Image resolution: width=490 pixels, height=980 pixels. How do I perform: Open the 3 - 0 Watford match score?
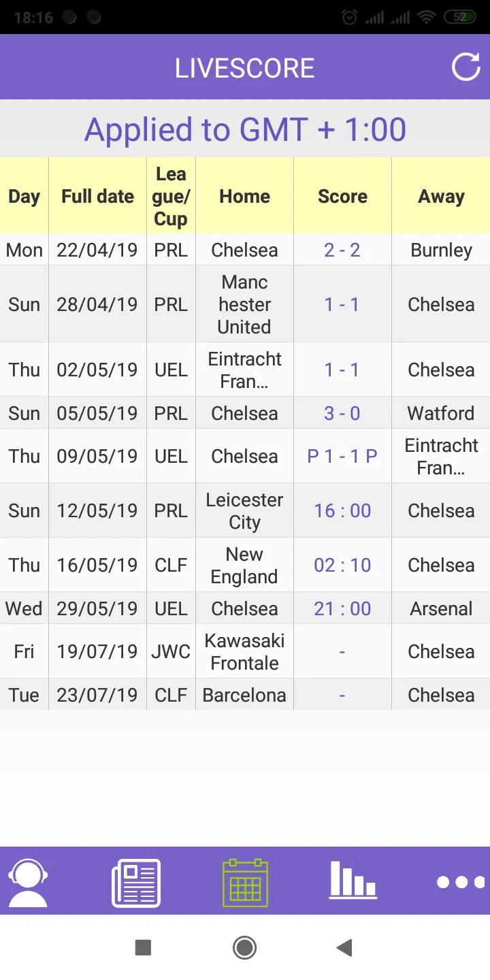point(342,413)
